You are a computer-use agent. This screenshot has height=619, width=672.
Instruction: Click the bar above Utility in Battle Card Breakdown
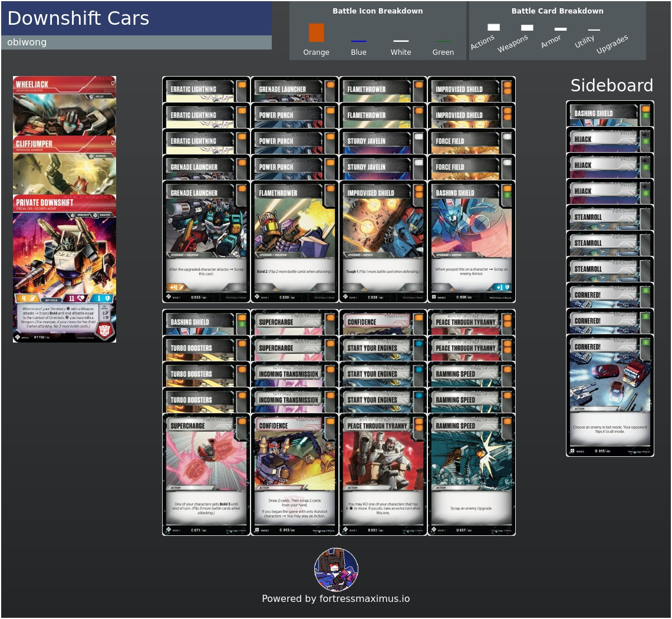tap(594, 30)
